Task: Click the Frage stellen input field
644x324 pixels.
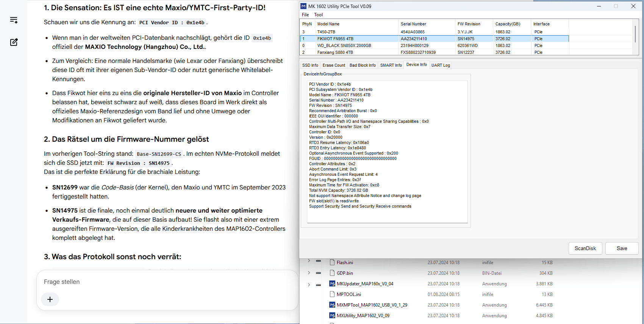Action: 167,282
